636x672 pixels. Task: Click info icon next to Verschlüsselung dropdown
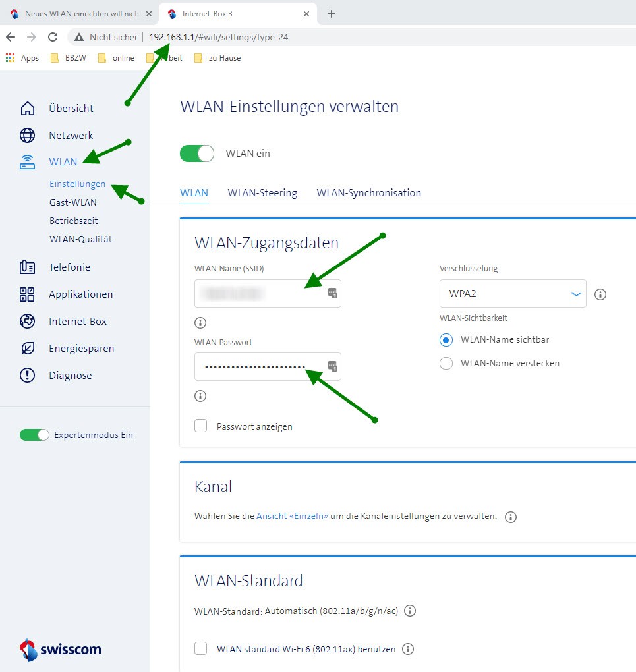(600, 294)
